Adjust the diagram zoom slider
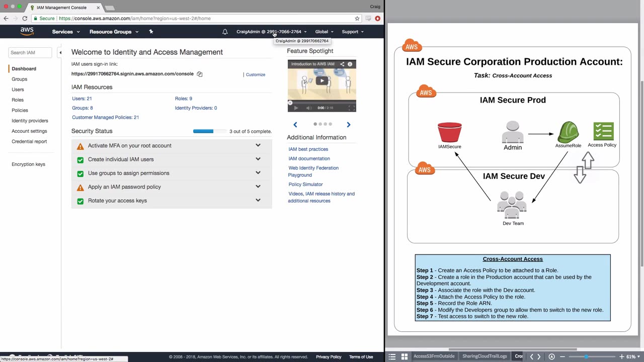 click(x=592, y=356)
